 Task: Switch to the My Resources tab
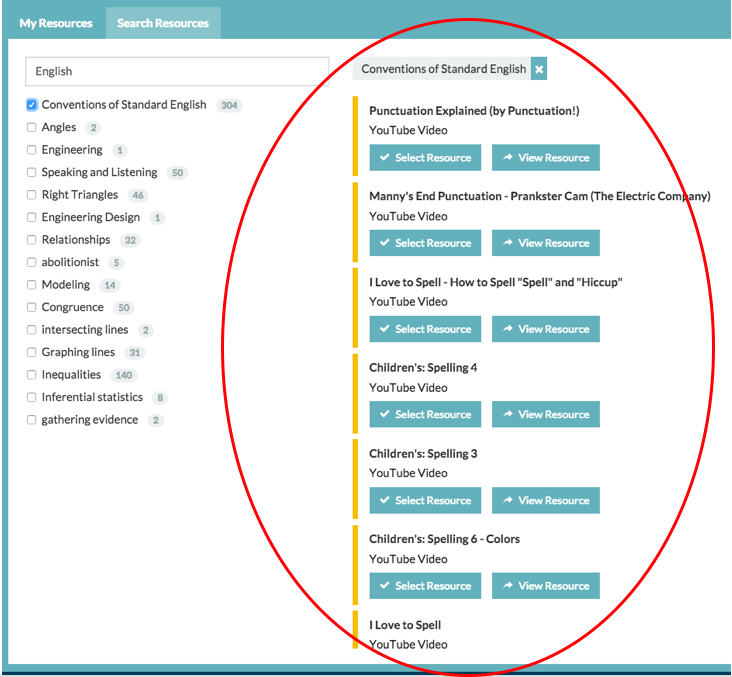point(56,23)
